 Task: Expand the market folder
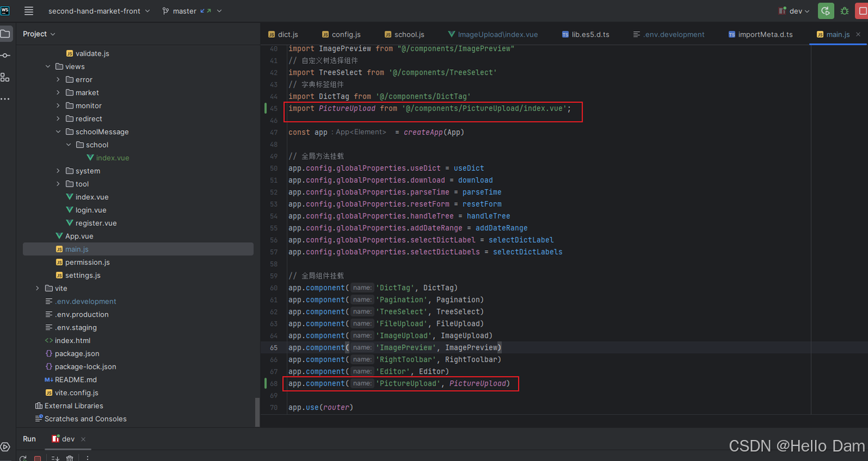click(58, 92)
